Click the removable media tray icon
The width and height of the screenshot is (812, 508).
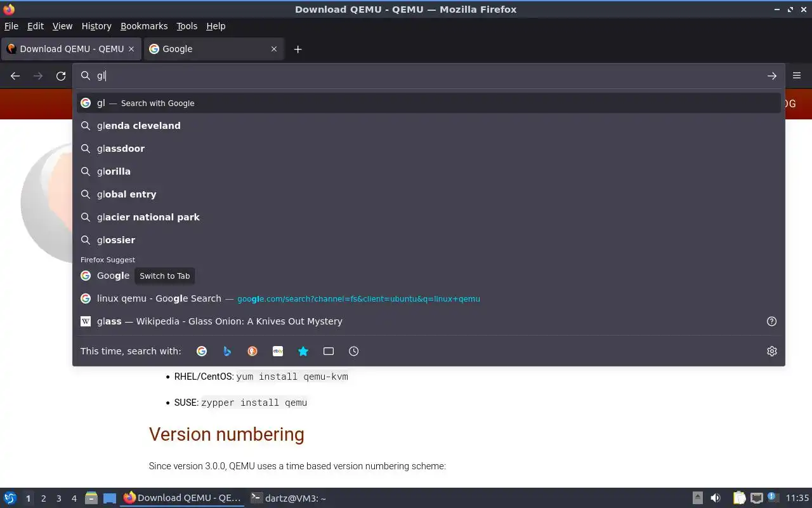point(697,498)
